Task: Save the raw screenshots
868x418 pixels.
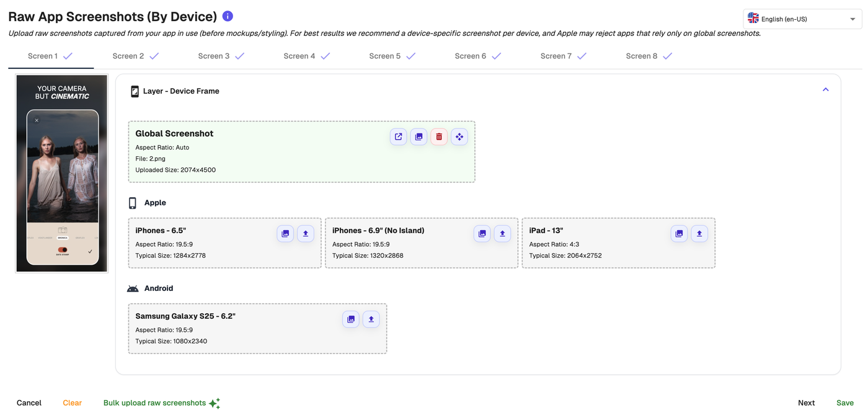Action: 844,403
